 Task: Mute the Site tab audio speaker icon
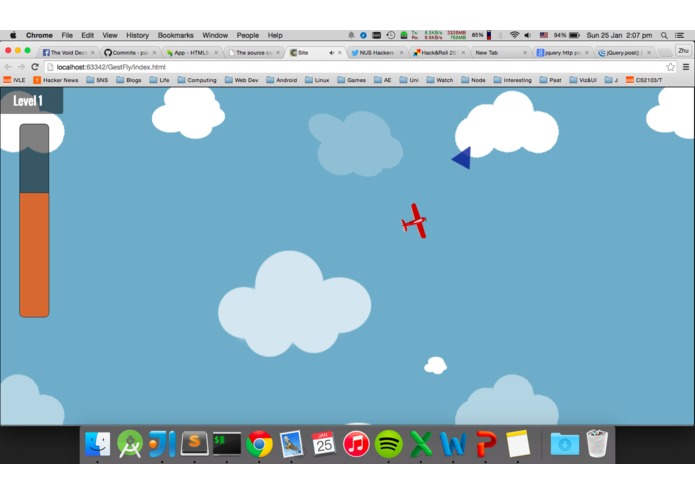pos(331,53)
